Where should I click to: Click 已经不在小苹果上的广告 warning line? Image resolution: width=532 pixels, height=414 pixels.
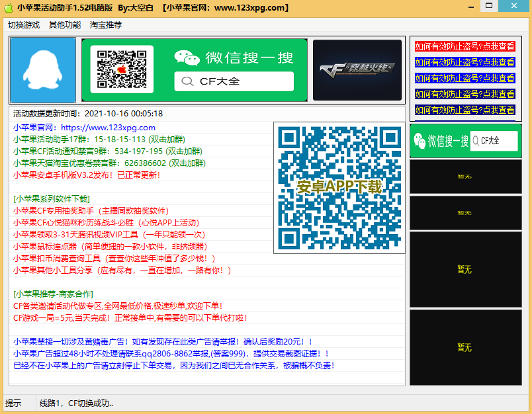click(174, 366)
